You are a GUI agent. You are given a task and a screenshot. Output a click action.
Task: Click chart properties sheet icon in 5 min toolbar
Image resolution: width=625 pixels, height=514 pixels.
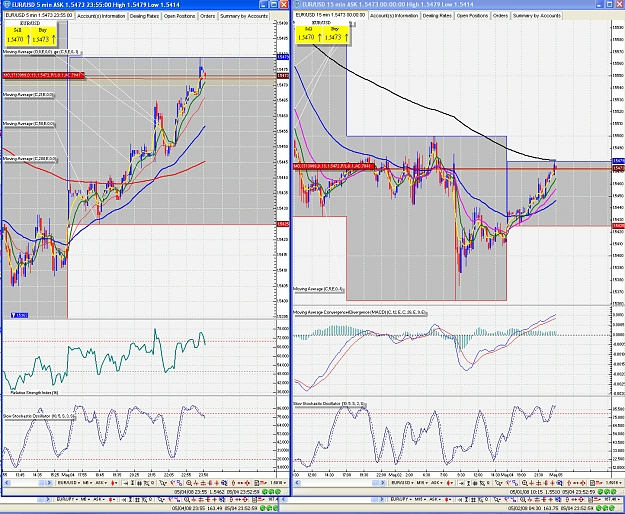256,483
